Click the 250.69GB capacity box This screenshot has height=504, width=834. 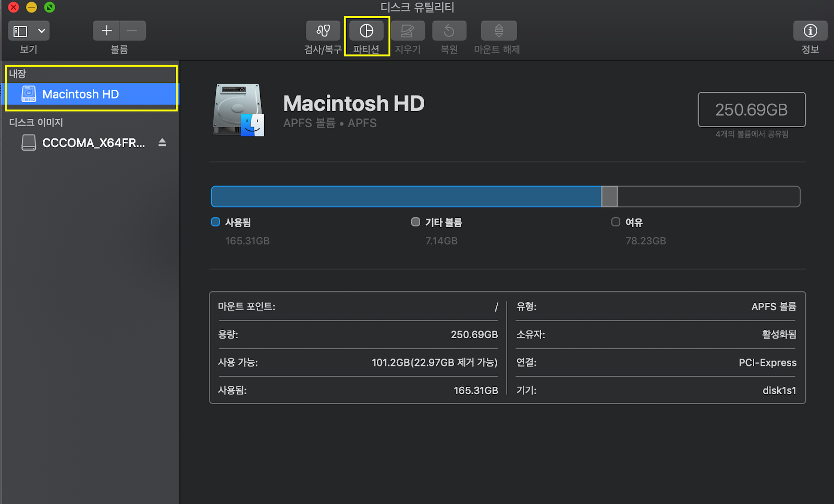click(751, 109)
